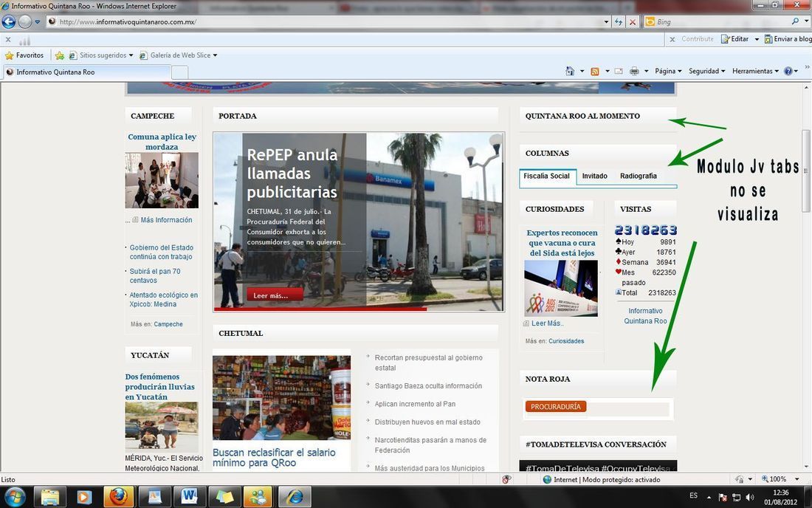Click the greyed Contribute toolbar item
Viewport: 812px width, 508px height.
[697, 39]
